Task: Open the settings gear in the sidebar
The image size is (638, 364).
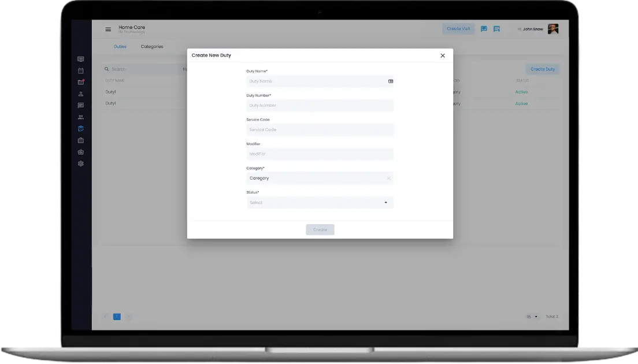Action: tap(81, 164)
